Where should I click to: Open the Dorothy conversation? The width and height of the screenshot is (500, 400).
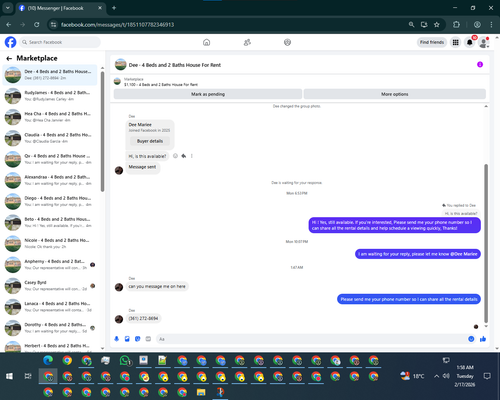click(x=50, y=328)
